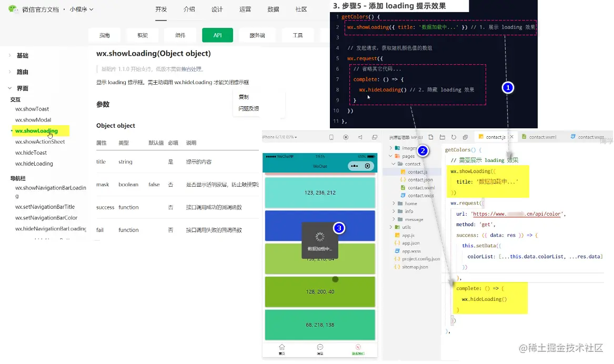Open the capsule three-dots menu in simulator
Screen dimensions: 614x364
(355, 166)
